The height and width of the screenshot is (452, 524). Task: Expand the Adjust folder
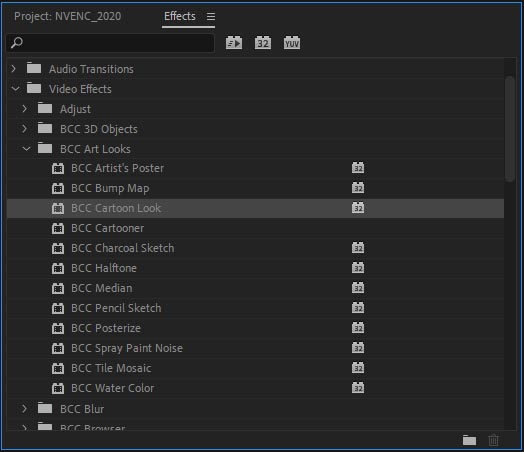point(24,109)
